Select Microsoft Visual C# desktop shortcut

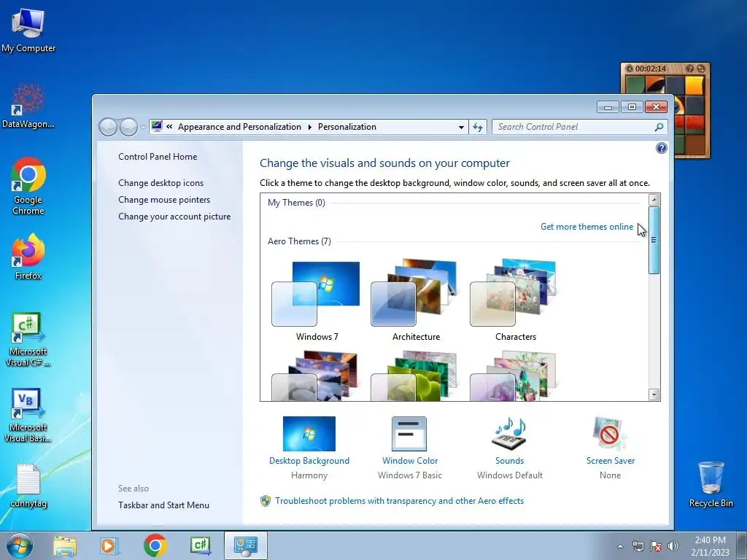coord(28,340)
